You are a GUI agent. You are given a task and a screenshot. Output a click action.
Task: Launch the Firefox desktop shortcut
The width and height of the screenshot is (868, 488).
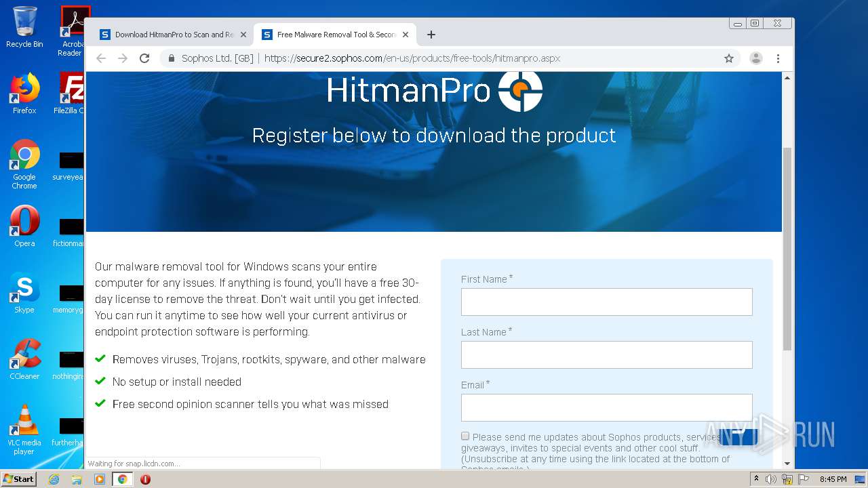click(x=24, y=93)
